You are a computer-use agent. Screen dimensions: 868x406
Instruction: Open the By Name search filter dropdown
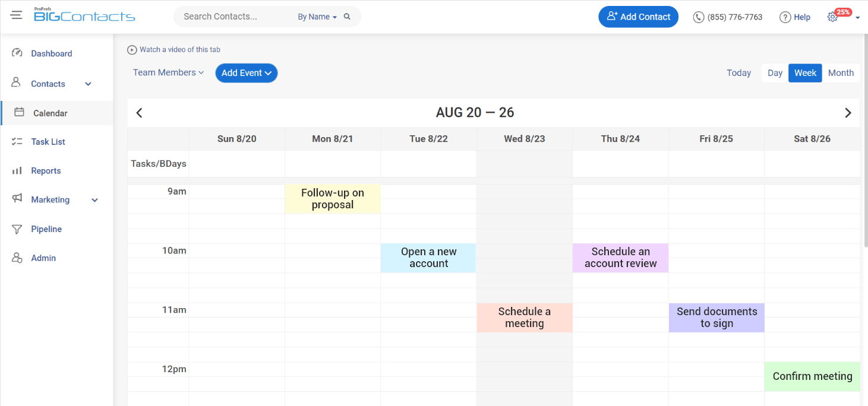click(317, 17)
